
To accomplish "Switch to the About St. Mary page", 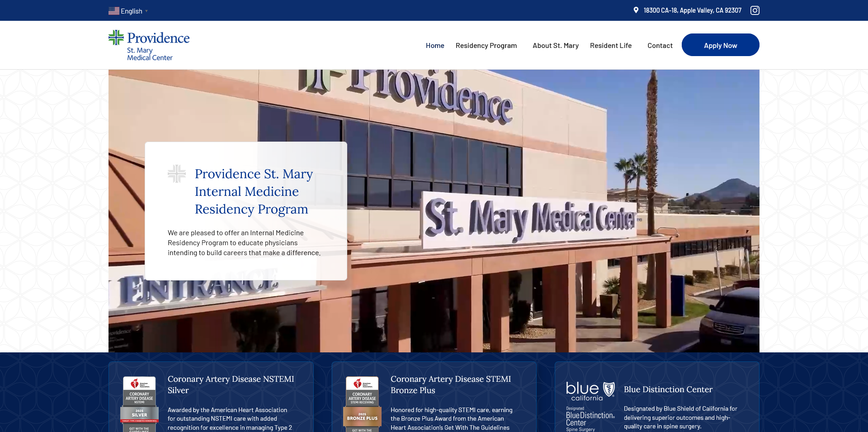I will tap(555, 45).
